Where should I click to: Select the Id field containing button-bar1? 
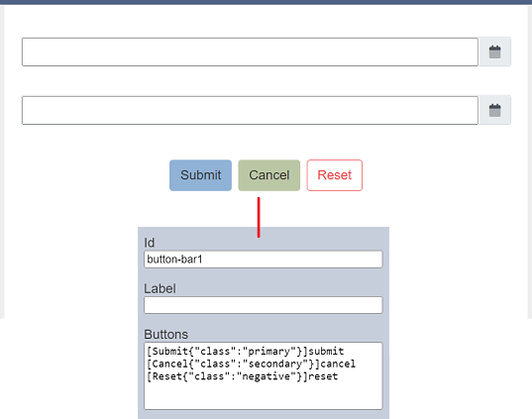pos(264,260)
